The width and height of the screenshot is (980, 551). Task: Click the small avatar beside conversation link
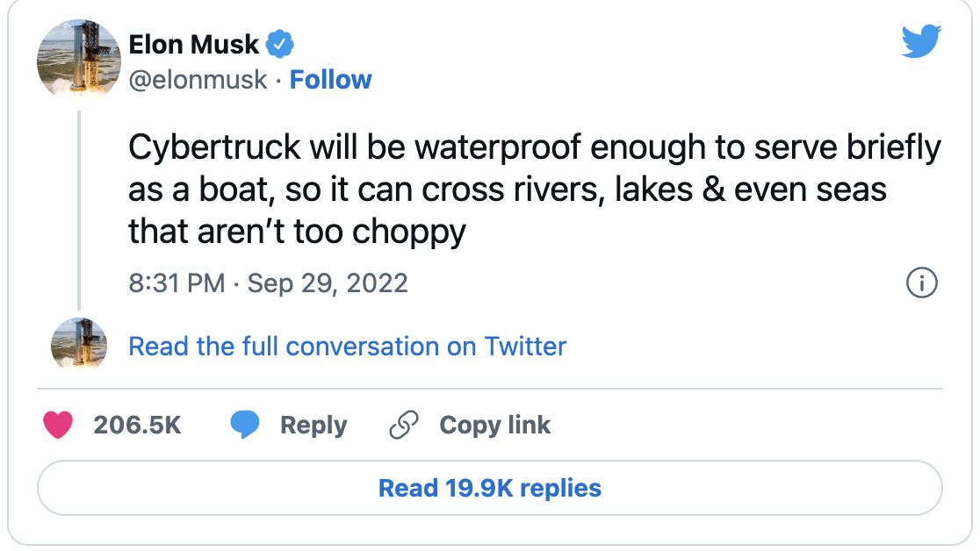[x=79, y=346]
